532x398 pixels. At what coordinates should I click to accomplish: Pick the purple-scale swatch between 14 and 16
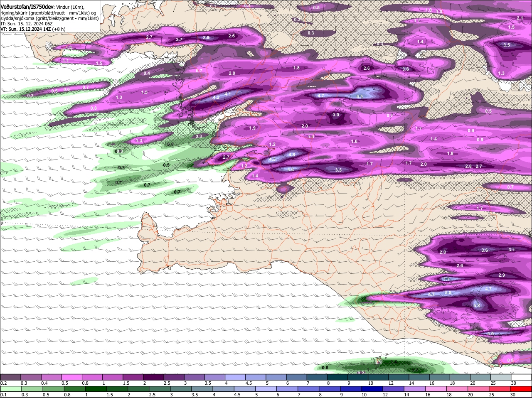point(419,377)
